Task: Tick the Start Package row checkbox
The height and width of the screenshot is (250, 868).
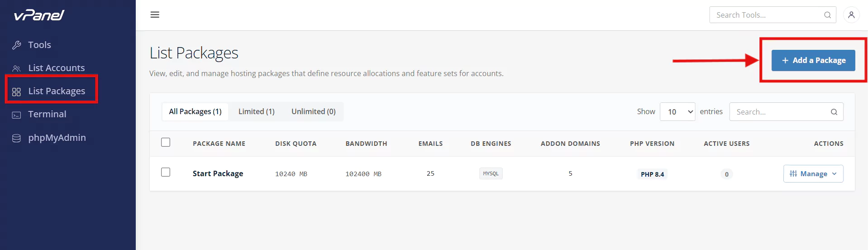Action: click(x=166, y=172)
